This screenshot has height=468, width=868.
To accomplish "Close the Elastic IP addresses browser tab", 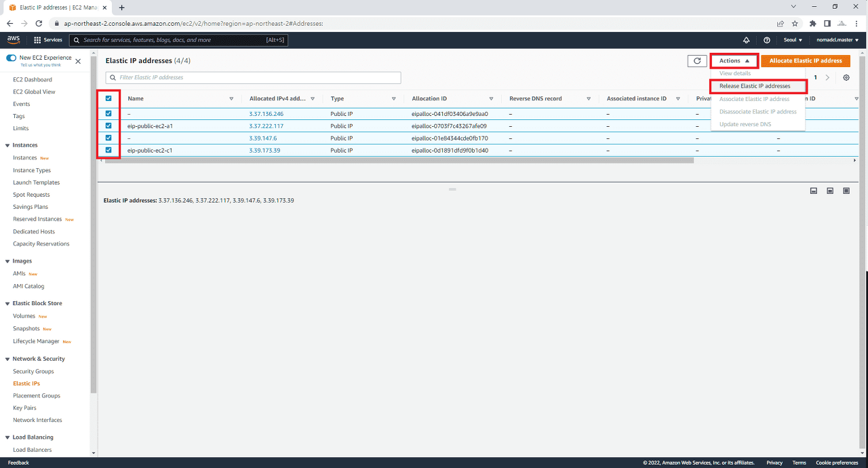I will click(x=104, y=7).
